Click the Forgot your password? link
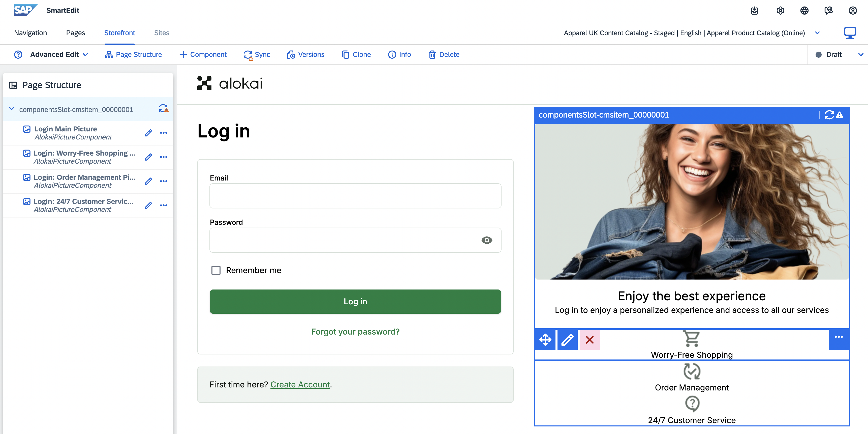Viewport: 868px width, 434px height. pos(355,332)
